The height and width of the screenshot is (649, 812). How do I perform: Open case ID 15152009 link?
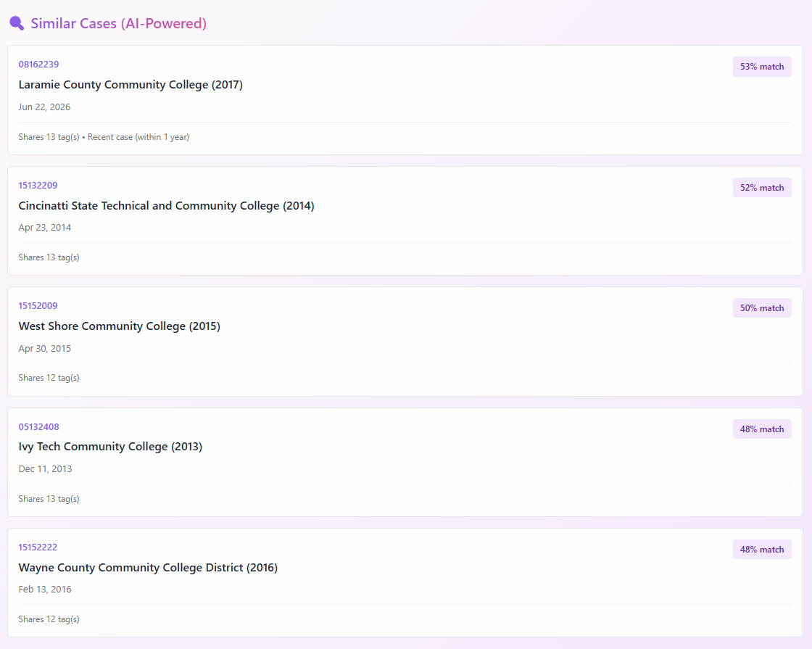(38, 305)
